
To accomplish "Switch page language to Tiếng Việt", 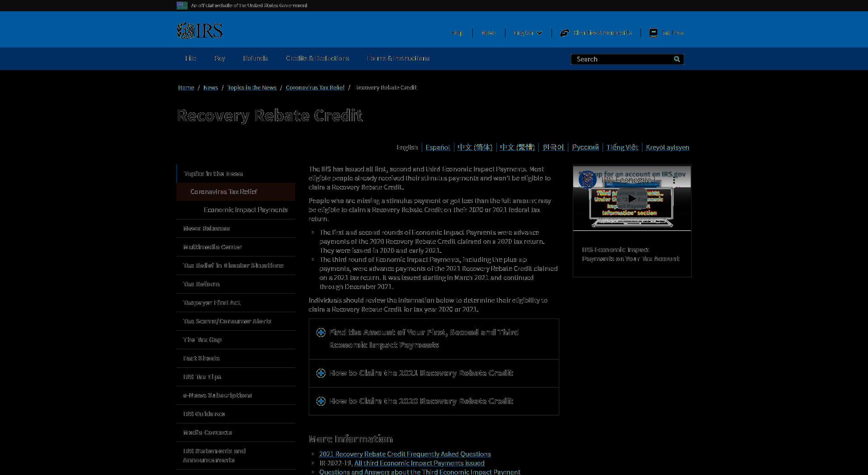I will [622, 147].
